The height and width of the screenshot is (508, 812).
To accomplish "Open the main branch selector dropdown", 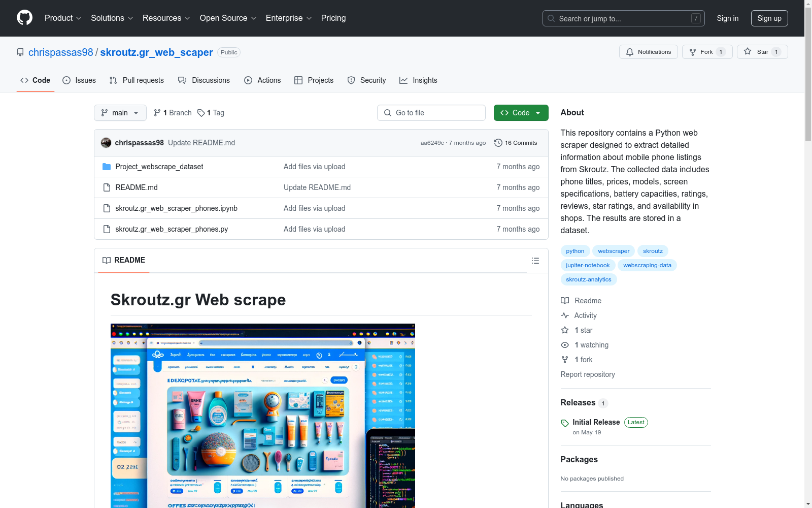I will (120, 113).
